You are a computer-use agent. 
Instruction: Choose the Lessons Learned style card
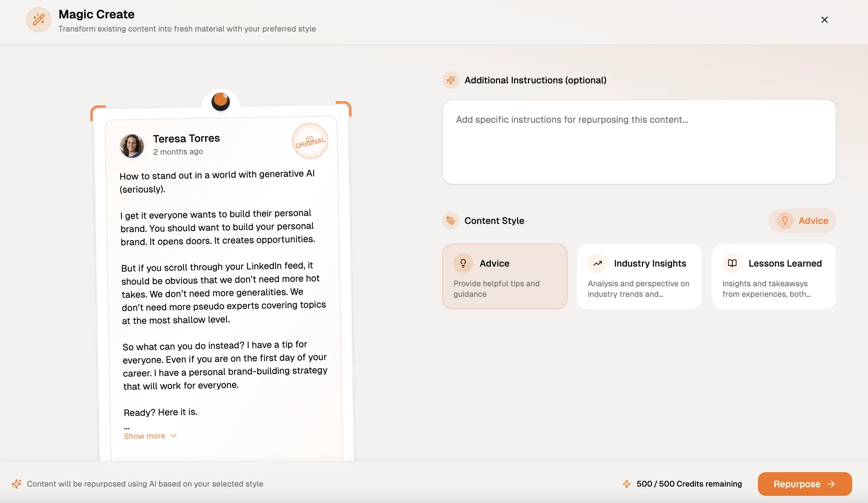(773, 276)
